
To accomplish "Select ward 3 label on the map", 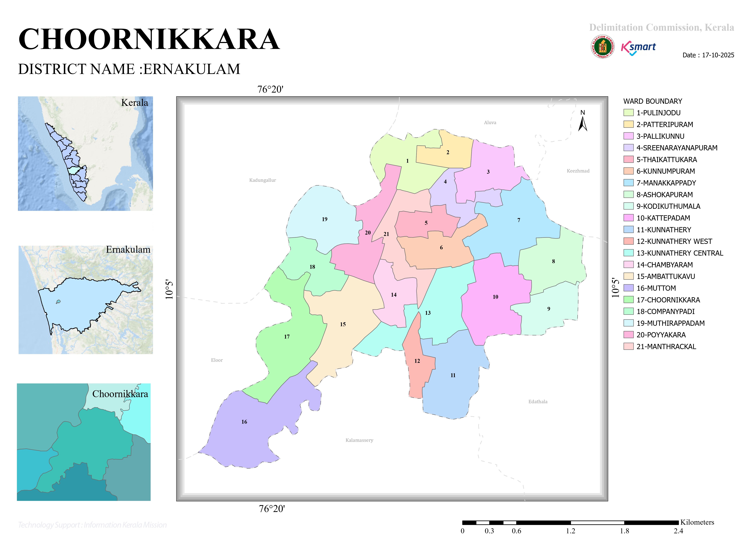I will [x=488, y=172].
